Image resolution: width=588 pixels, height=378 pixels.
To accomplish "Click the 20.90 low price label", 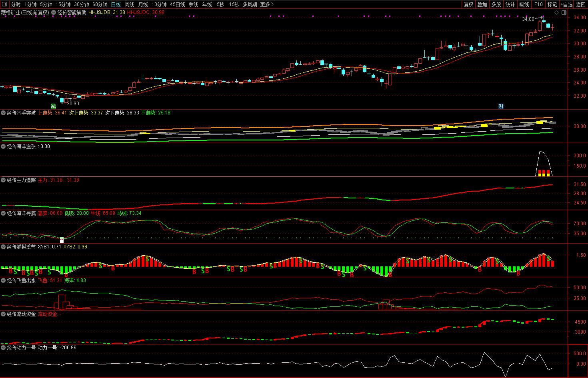I will click(x=73, y=104).
